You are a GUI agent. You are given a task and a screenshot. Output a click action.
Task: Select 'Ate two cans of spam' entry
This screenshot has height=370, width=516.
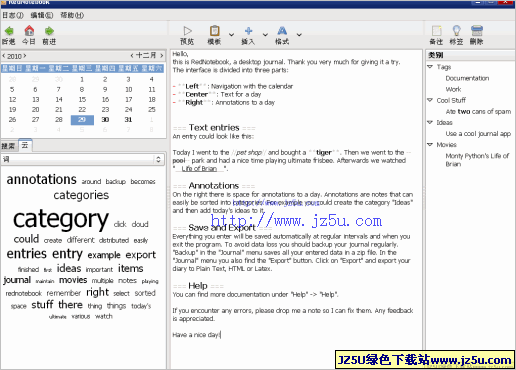(x=478, y=112)
